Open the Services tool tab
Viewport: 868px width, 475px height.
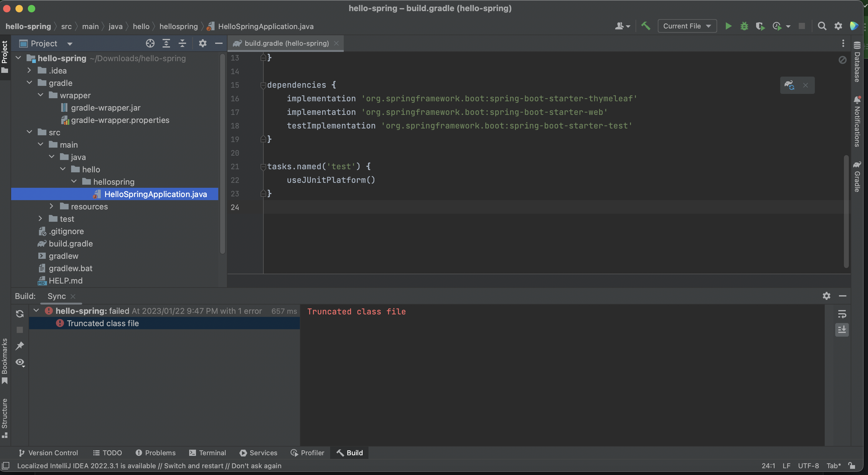(x=258, y=453)
